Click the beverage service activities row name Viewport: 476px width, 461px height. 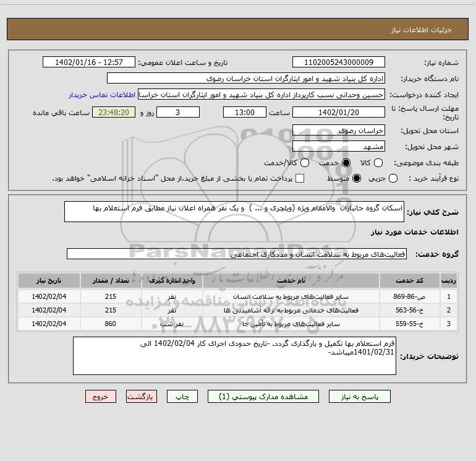[291, 310]
